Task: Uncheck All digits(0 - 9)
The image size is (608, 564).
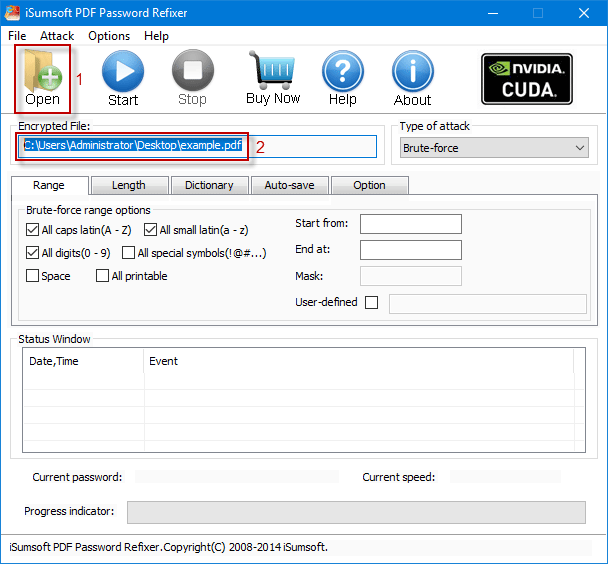Action: pyautogui.click(x=32, y=253)
